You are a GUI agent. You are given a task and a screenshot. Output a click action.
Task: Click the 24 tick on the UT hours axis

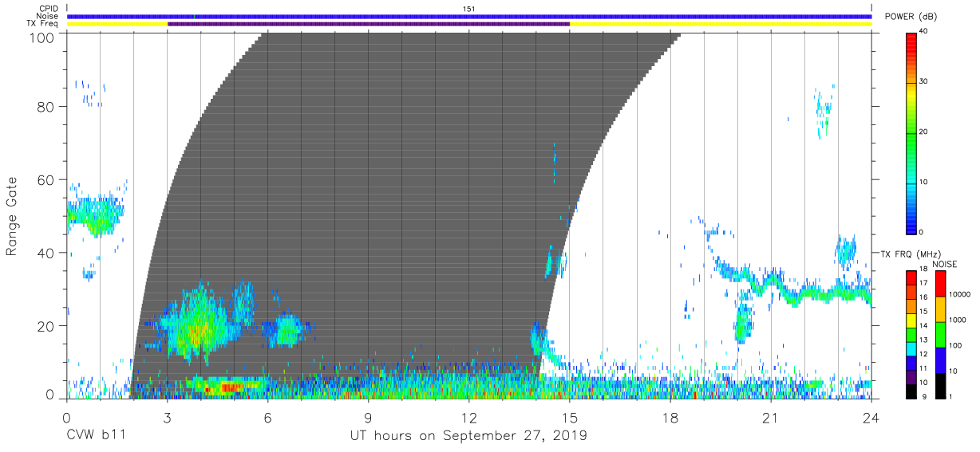point(871,418)
